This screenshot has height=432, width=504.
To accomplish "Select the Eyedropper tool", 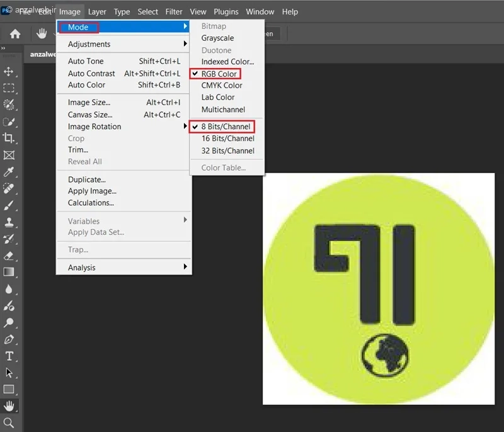I will click(9, 172).
